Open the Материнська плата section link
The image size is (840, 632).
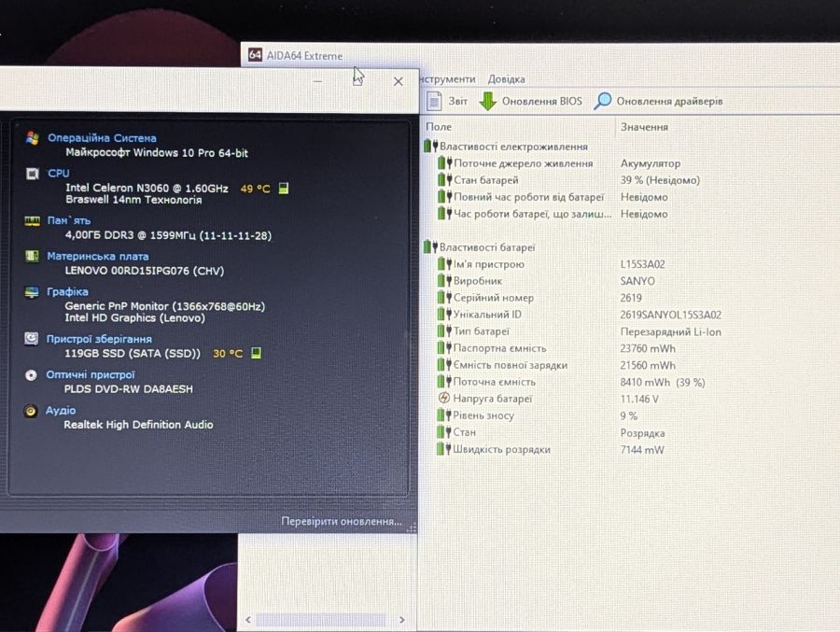[97, 256]
